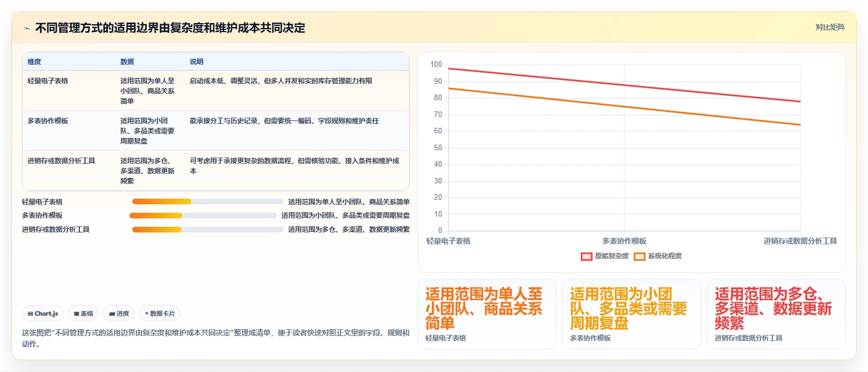Click the 多表协作模板 progress bar
Screen dimensions: 868x372
204,216
